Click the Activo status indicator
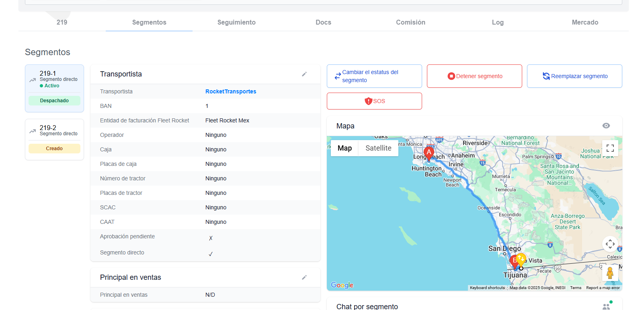The width and height of the screenshot is (644, 310). point(49,86)
